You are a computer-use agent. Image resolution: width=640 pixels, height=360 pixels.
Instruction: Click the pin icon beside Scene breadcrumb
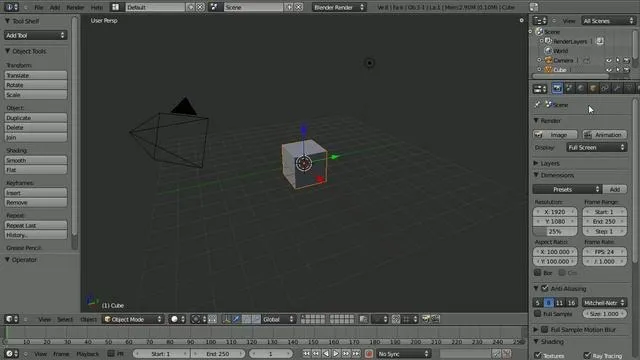tap(538, 104)
